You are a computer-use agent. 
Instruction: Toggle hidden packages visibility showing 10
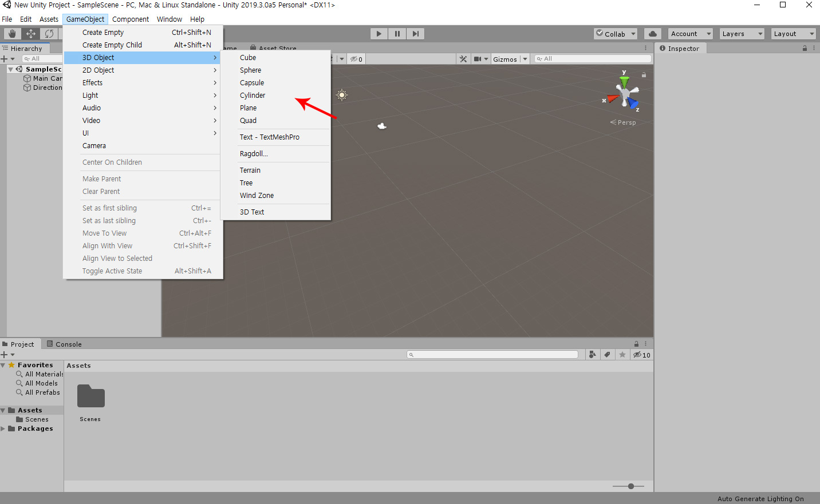[x=641, y=355]
